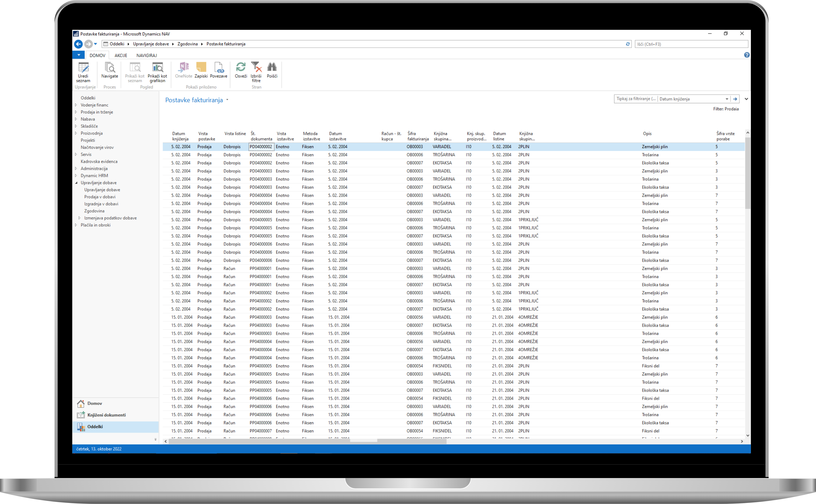Image resolution: width=816 pixels, height=504 pixels.
Task: Sort by the Opis column header
Action: (647, 134)
